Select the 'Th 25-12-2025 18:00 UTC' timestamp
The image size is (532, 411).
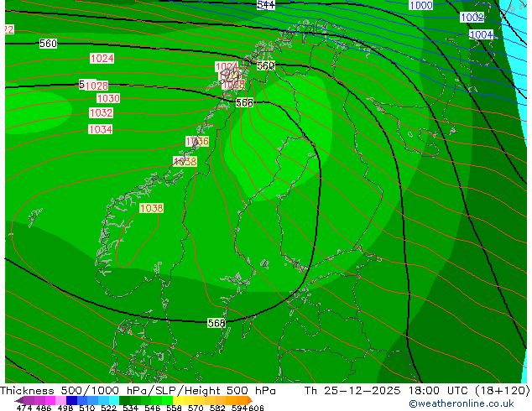[387, 391]
